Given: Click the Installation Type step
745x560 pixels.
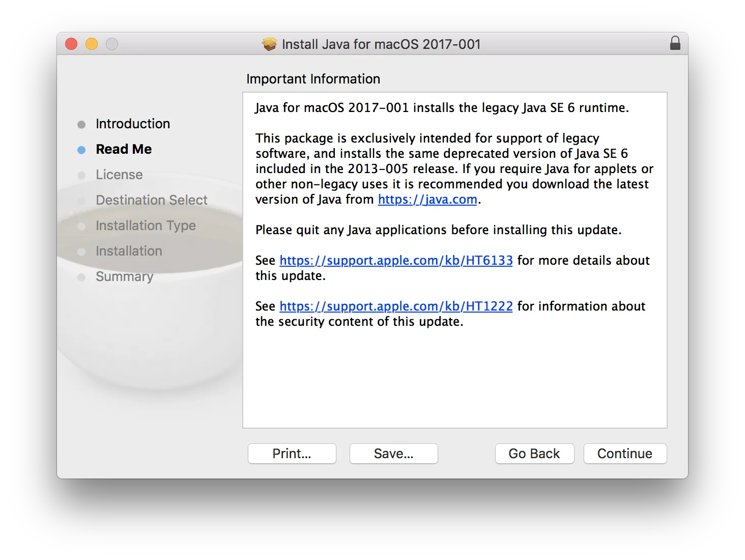Looking at the screenshot, I should click(x=146, y=226).
